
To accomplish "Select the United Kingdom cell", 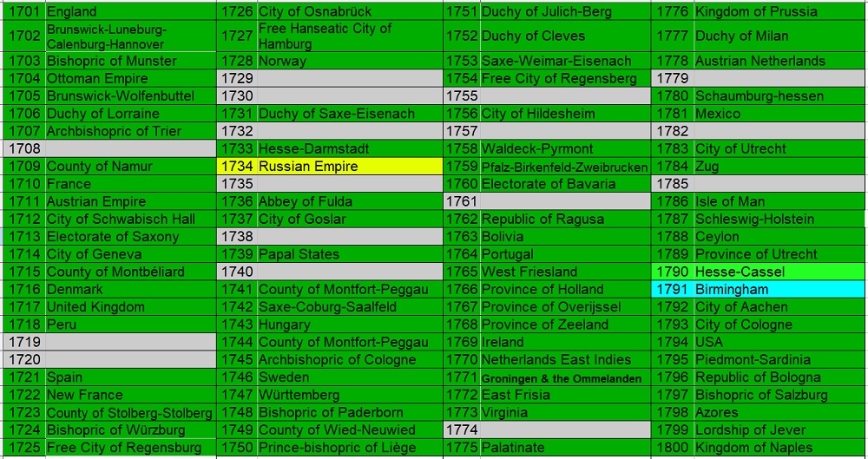I will click(131, 307).
